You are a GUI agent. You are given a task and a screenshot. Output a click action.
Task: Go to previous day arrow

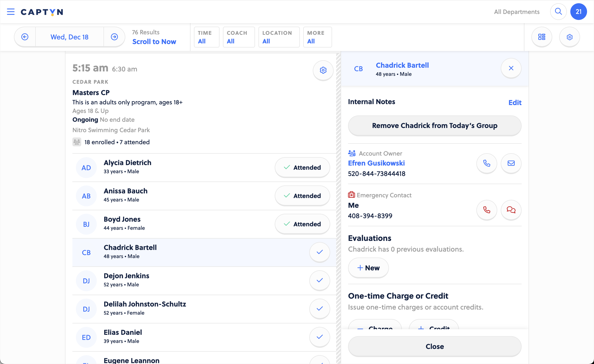(x=25, y=37)
